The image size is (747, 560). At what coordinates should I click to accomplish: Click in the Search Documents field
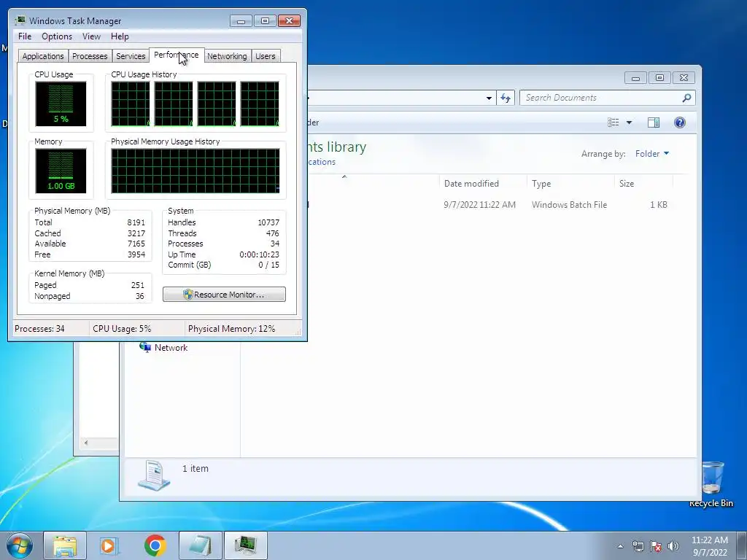pos(601,98)
